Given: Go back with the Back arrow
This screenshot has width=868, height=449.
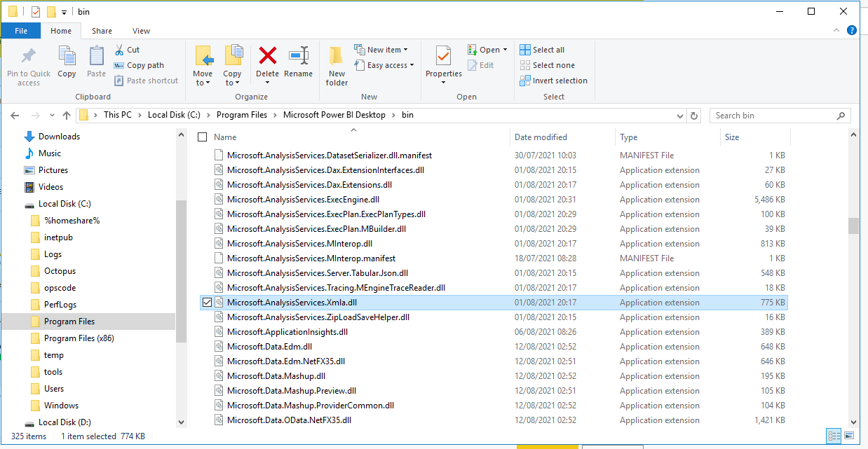Looking at the screenshot, I should (15, 116).
